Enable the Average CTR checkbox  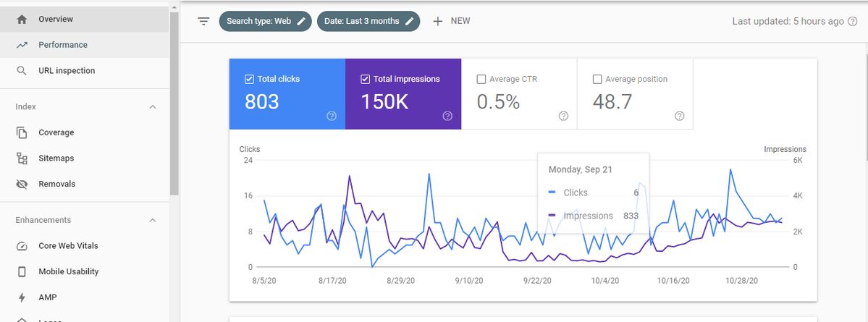[481, 79]
